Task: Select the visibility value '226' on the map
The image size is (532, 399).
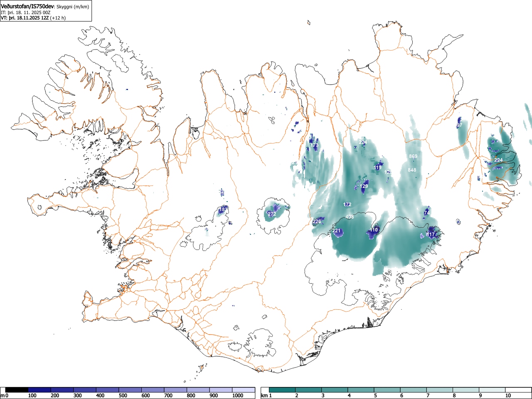Action: tap(317, 222)
